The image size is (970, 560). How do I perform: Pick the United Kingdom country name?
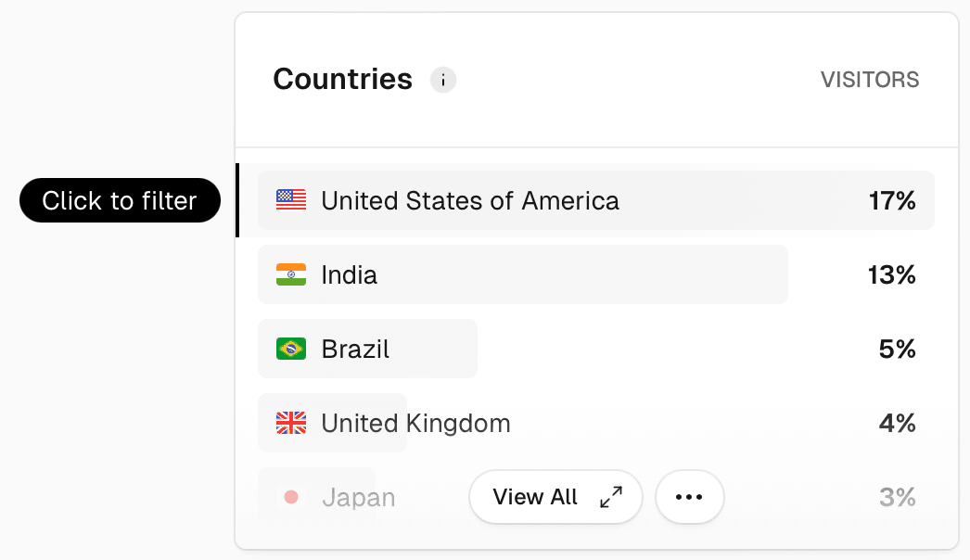pyautogui.click(x=415, y=423)
